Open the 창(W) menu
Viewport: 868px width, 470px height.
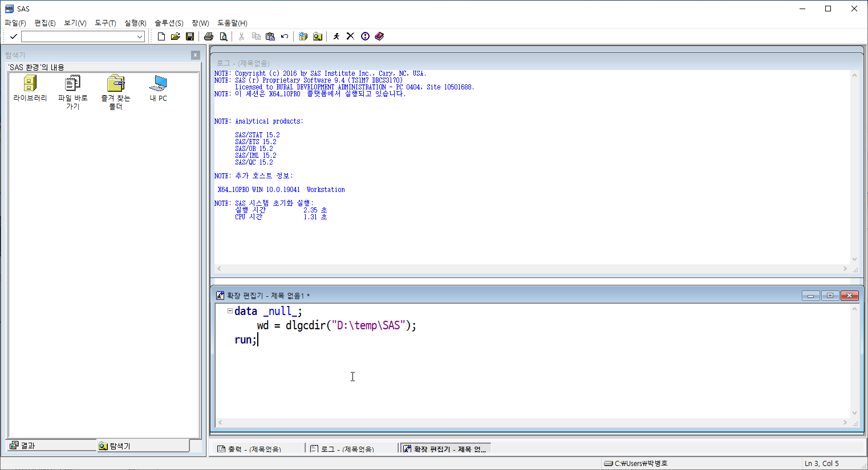click(x=200, y=23)
